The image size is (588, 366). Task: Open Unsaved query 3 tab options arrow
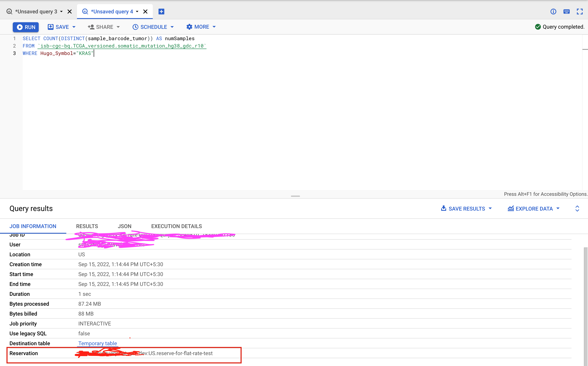pos(62,12)
